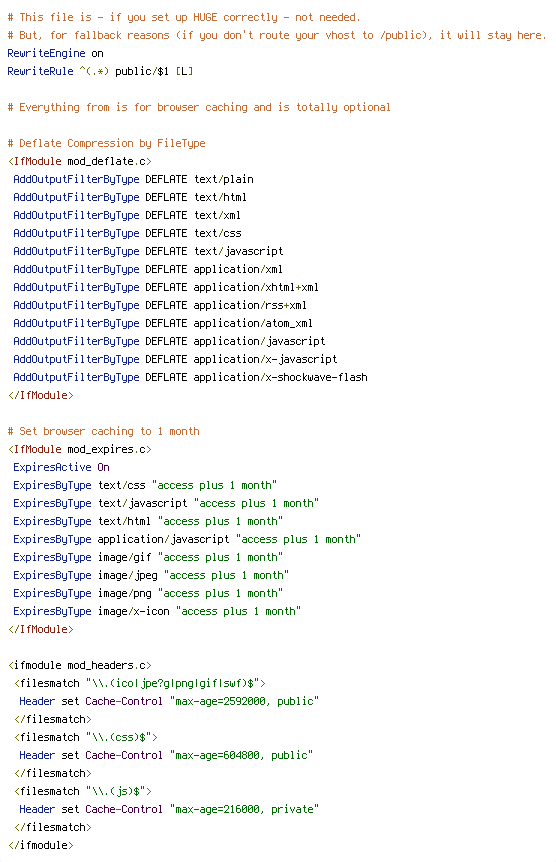Click the Deflate Compression by FileType comment
The height and width of the screenshot is (862, 556).
pos(107,143)
